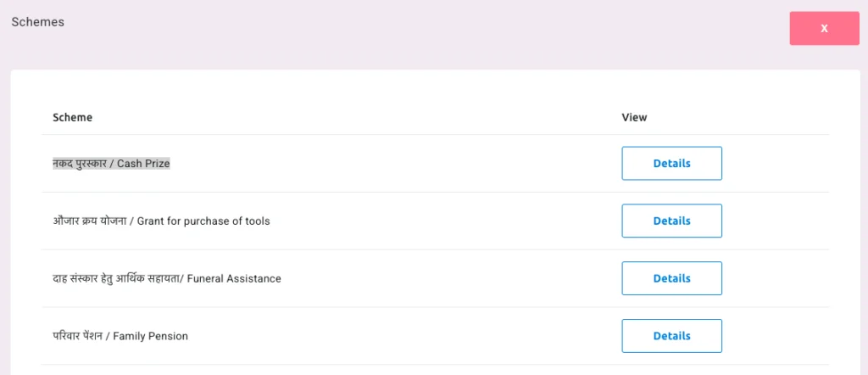Show Details for Funeral Assistance scheme
The image size is (868, 375).
(671, 279)
